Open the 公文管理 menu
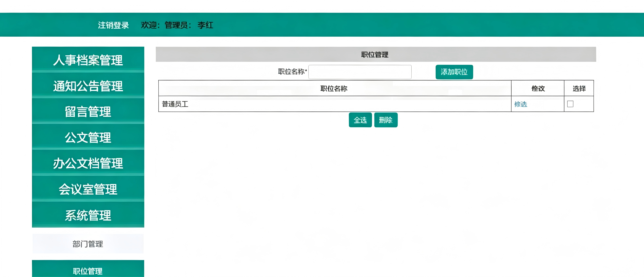This screenshot has height=277, width=644. [88, 137]
